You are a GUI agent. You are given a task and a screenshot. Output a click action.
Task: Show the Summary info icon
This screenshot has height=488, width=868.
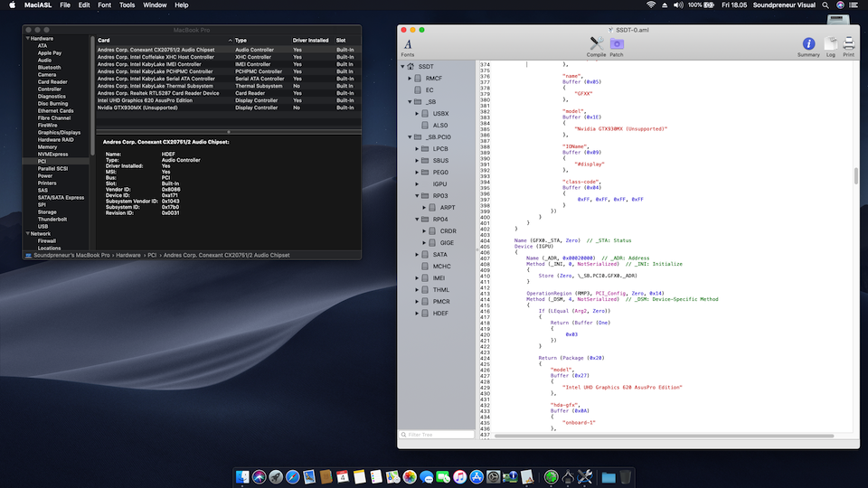808,45
